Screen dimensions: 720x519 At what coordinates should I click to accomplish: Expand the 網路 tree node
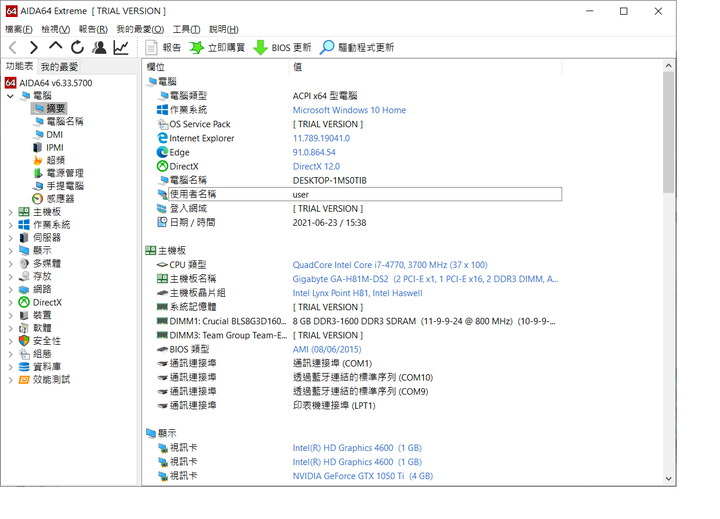(11, 289)
